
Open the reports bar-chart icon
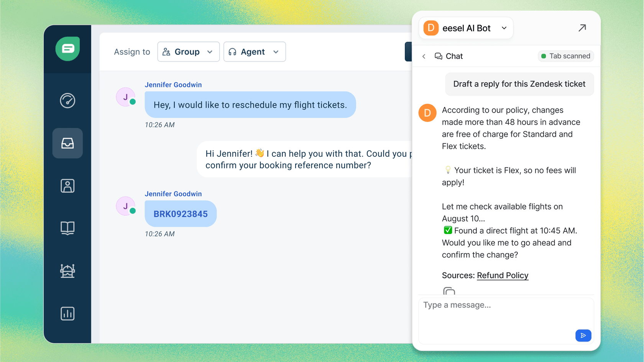(67, 313)
